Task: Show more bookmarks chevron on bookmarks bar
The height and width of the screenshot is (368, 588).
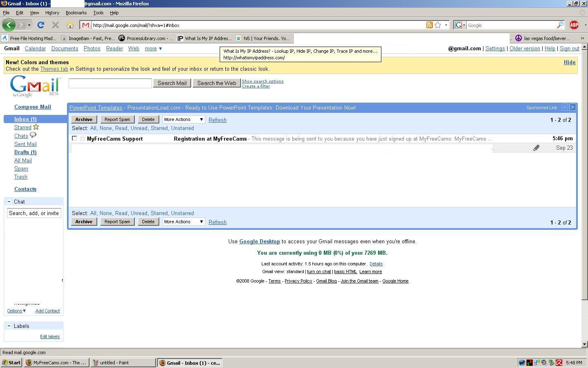Action: [x=582, y=38]
